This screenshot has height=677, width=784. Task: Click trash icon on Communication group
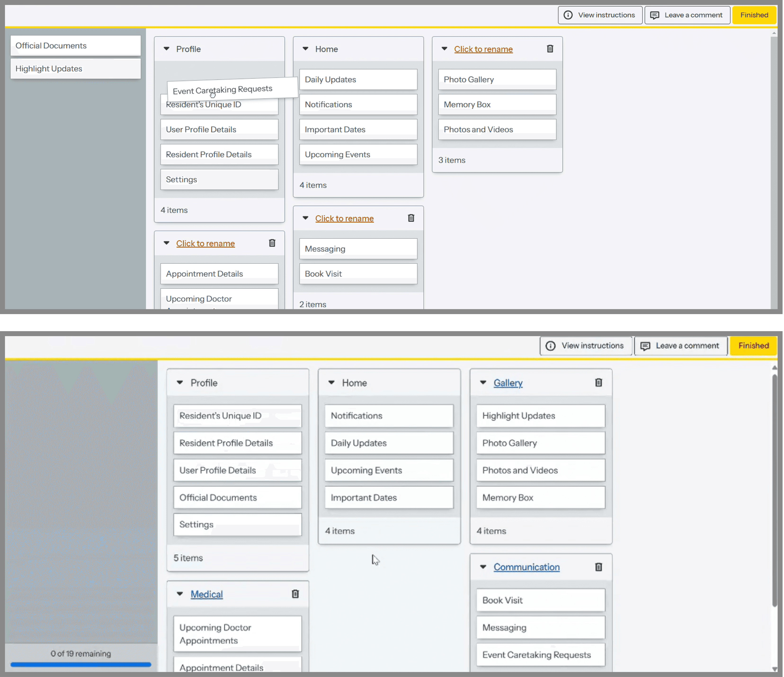point(598,567)
